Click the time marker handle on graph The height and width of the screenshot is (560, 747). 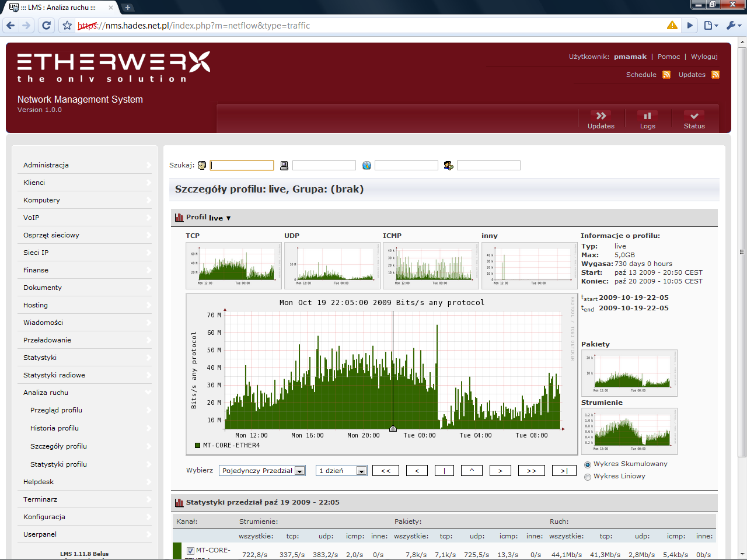tap(393, 429)
